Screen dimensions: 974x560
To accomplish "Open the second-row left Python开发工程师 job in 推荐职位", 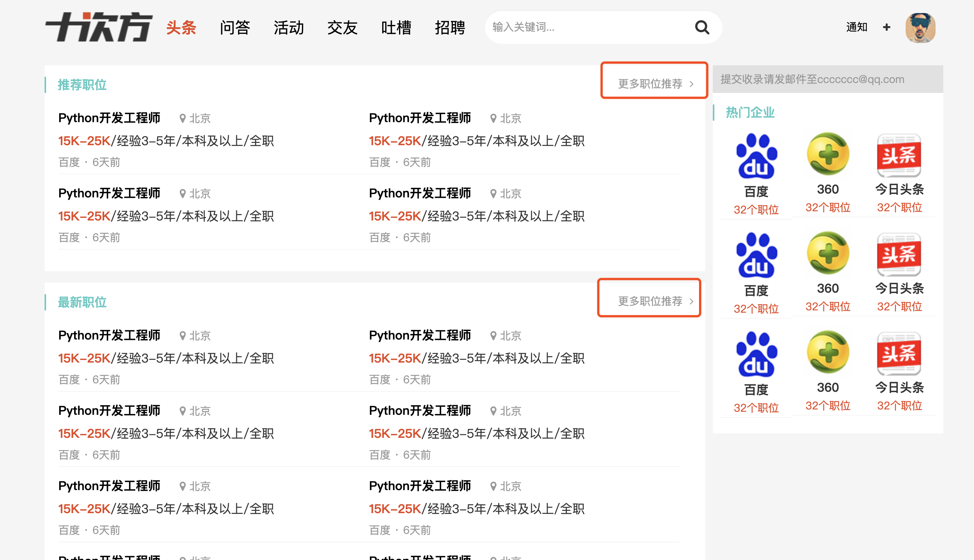I will 109,193.
